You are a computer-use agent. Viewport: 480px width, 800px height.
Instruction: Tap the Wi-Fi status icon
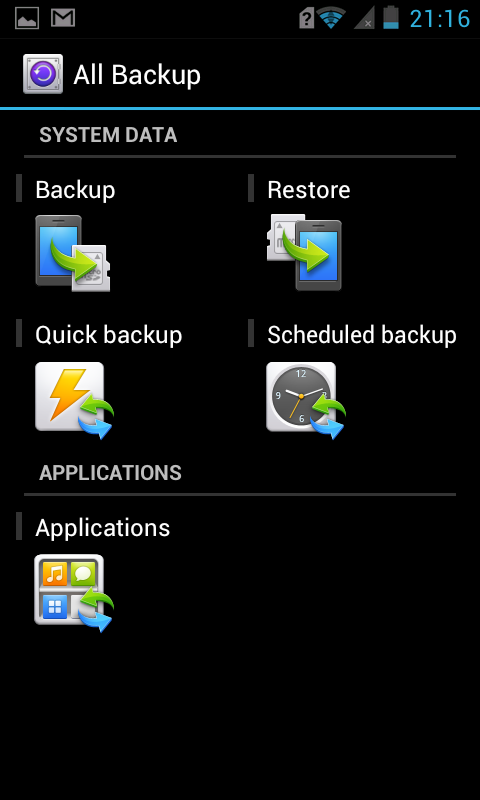(331, 18)
